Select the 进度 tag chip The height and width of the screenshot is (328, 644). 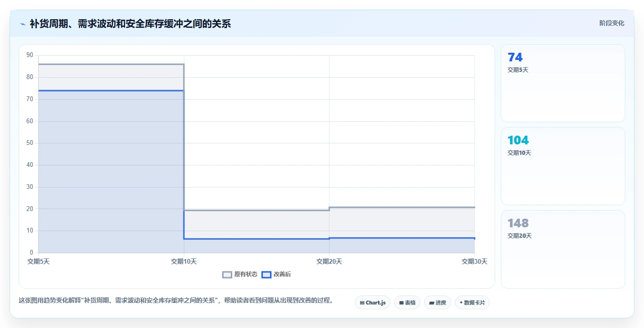(x=438, y=303)
